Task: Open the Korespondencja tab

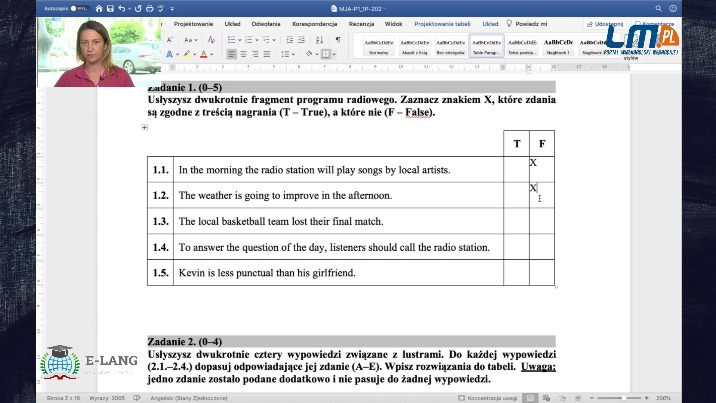Action: (x=315, y=24)
